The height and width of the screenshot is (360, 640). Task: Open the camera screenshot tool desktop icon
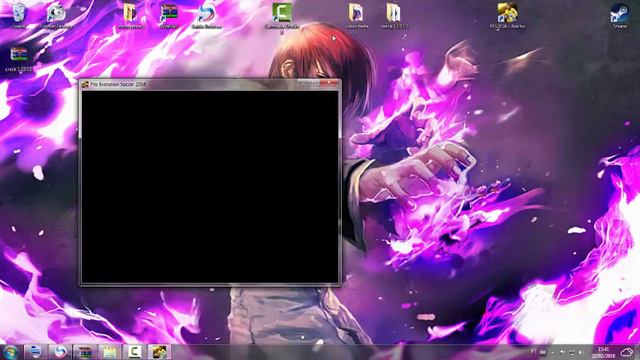click(56, 16)
